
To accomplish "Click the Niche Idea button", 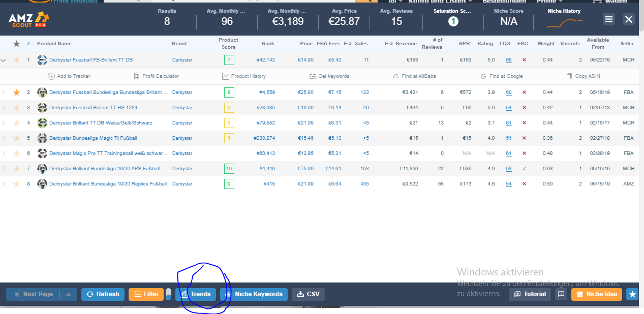I will coord(597,294).
